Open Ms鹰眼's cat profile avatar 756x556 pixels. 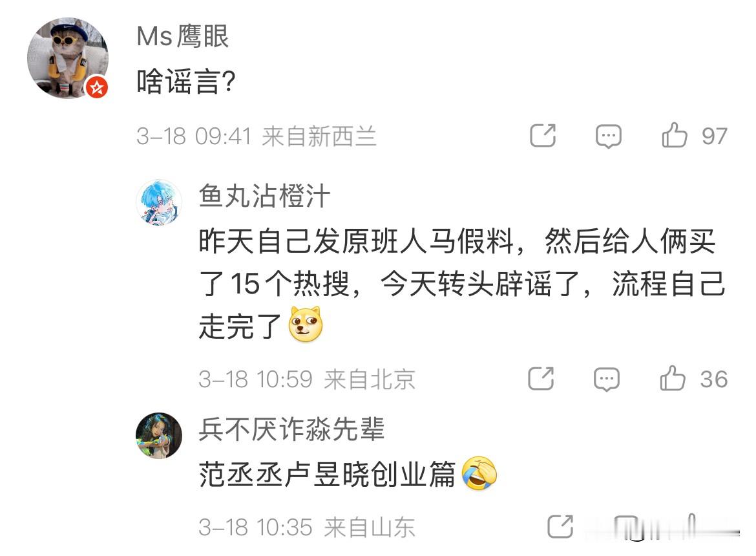68,58
